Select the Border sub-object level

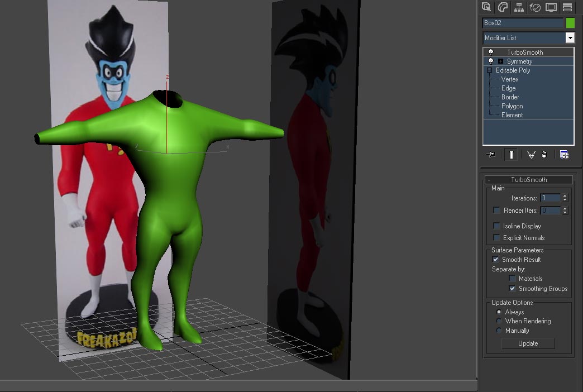coord(510,97)
